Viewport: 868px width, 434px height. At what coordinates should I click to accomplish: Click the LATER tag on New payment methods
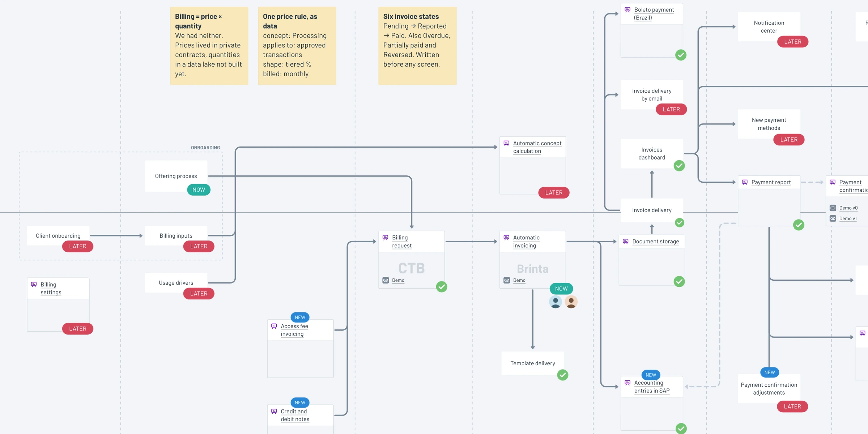point(789,140)
